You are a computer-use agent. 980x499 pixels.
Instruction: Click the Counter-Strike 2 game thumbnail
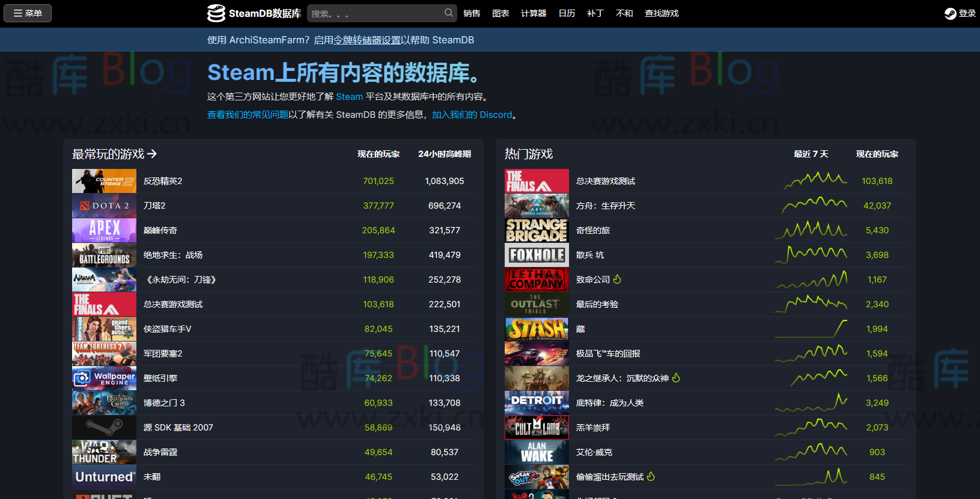tap(104, 181)
